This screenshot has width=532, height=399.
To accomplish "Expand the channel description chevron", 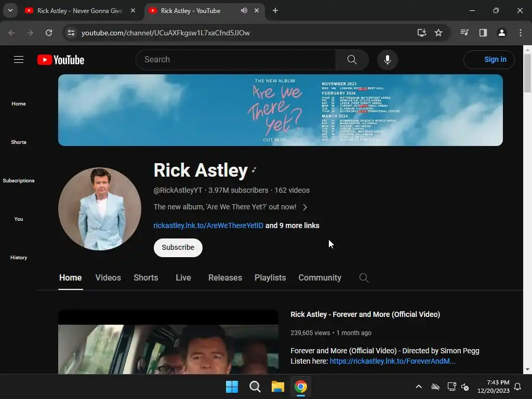I will point(304,207).
